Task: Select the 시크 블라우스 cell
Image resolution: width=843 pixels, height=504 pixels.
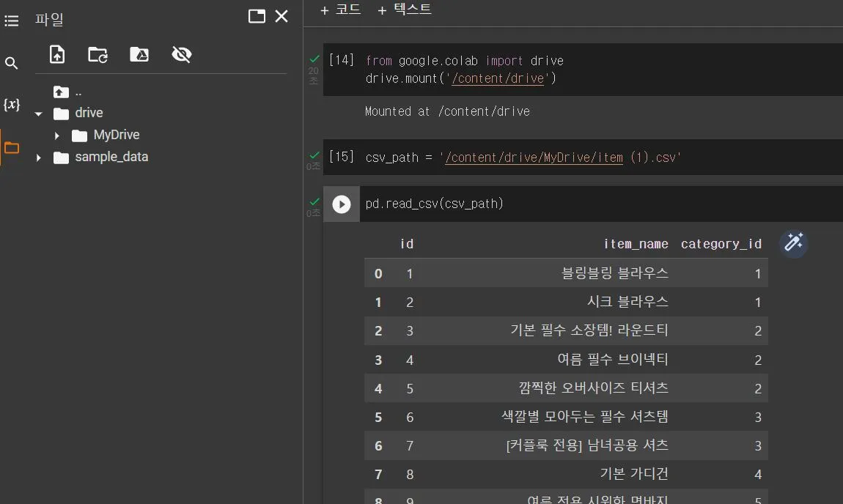Action: point(627,301)
